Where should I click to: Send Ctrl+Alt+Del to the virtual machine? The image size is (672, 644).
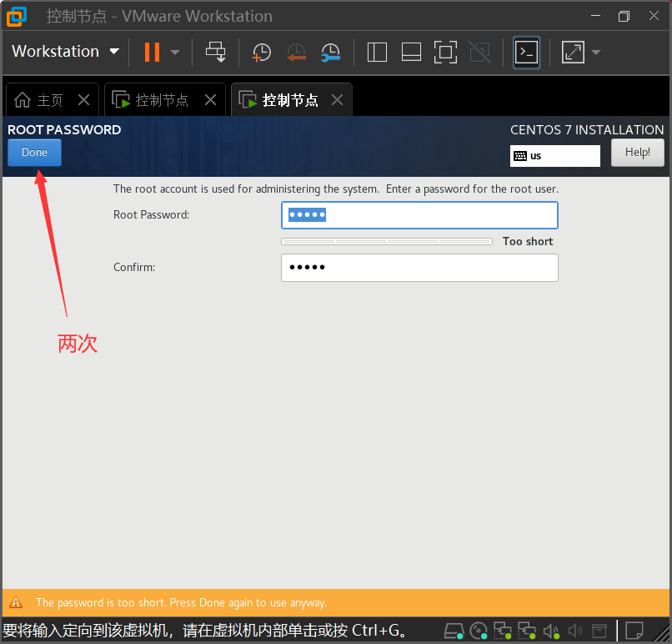tap(216, 52)
